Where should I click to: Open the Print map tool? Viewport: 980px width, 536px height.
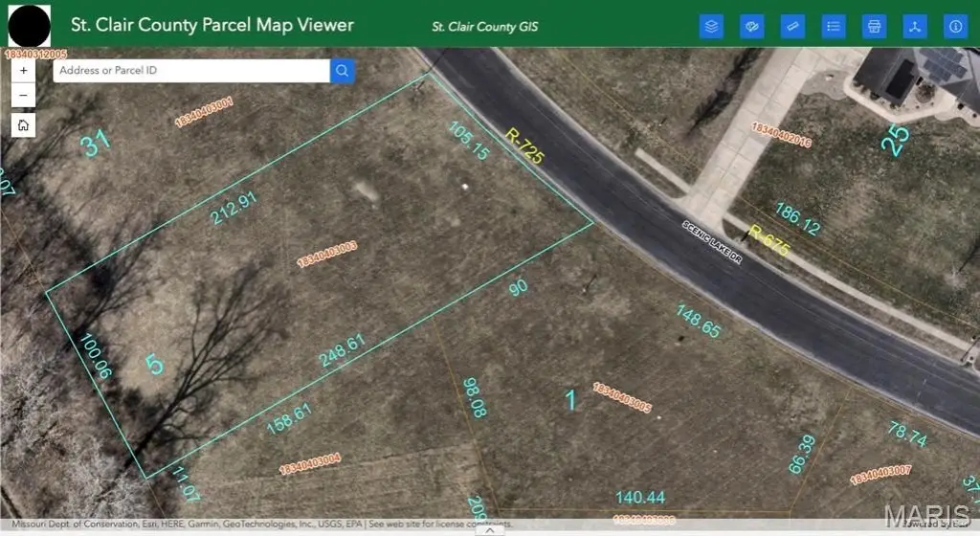(874, 26)
